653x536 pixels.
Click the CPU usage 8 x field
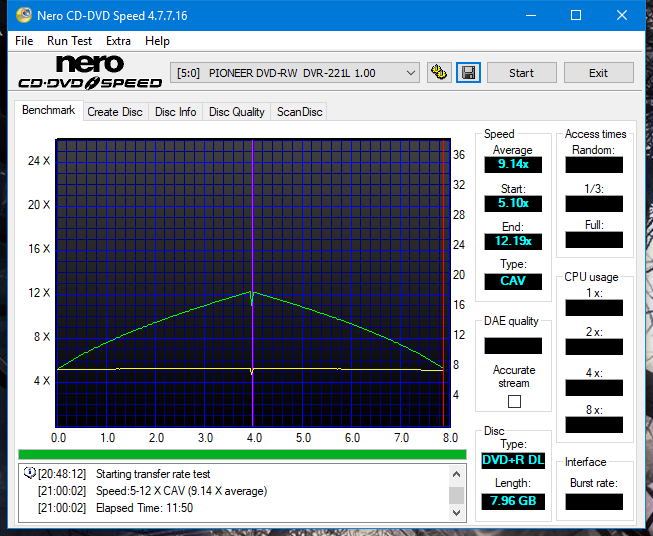click(x=594, y=425)
